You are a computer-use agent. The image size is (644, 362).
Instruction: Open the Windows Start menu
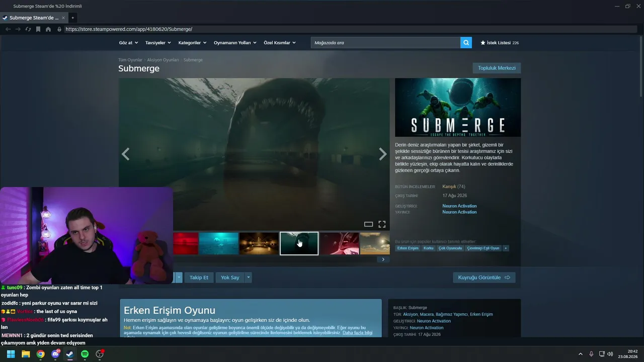click(11, 354)
